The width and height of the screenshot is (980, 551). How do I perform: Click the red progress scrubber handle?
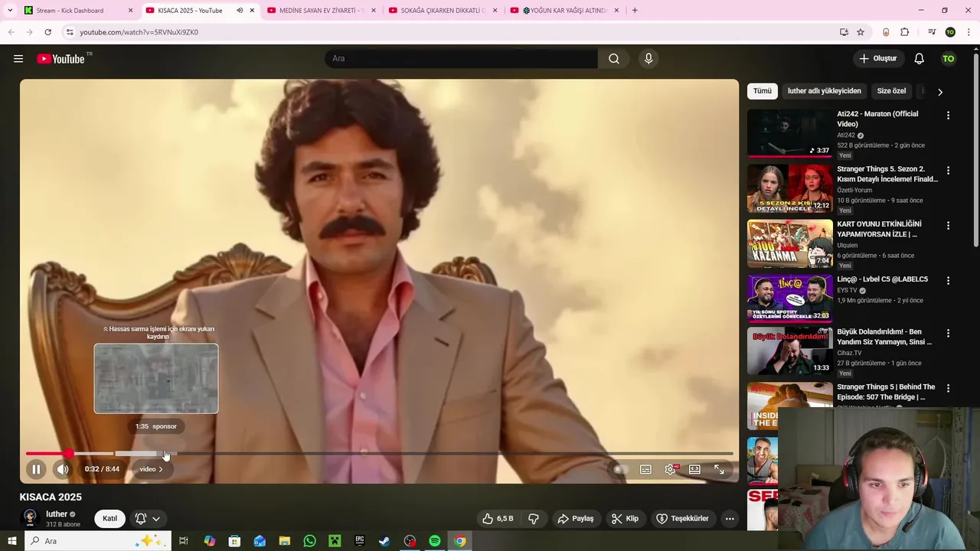click(x=69, y=454)
